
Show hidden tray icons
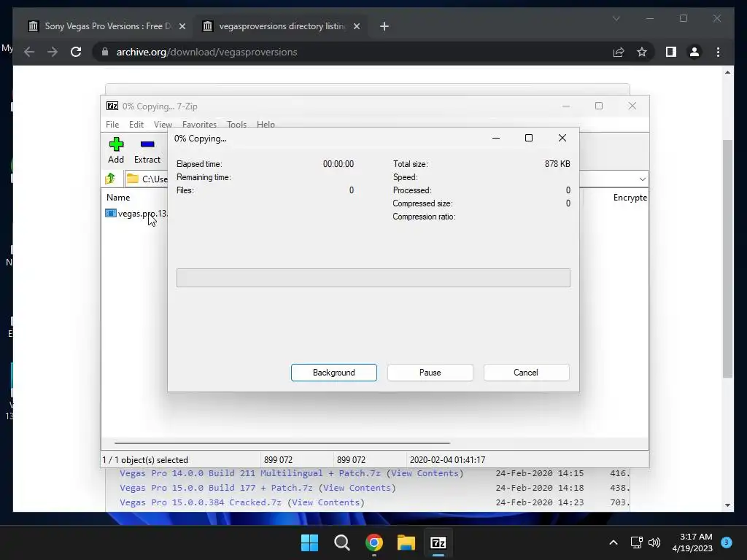[614, 542]
